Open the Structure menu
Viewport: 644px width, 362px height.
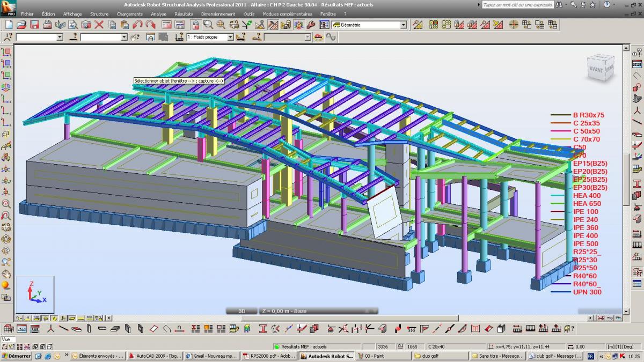click(x=99, y=14)
